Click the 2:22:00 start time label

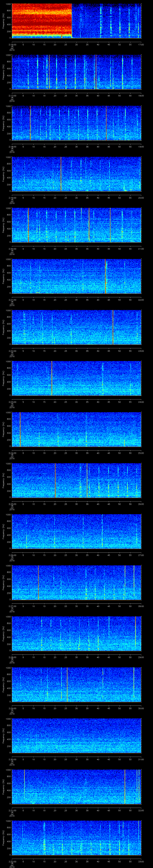click(x=12, y=351)
